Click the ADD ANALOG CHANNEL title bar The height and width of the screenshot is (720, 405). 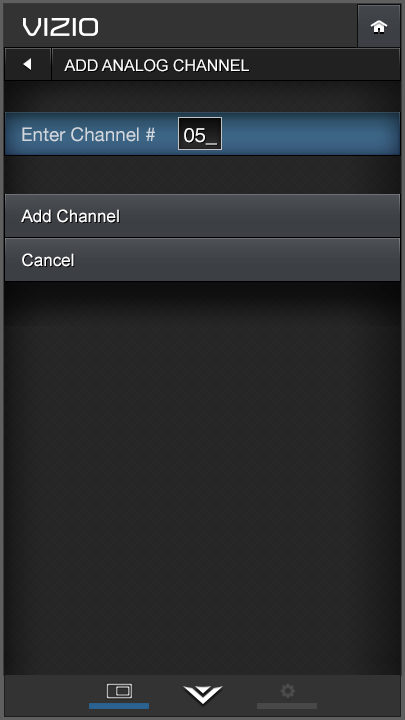pos(226,64)
